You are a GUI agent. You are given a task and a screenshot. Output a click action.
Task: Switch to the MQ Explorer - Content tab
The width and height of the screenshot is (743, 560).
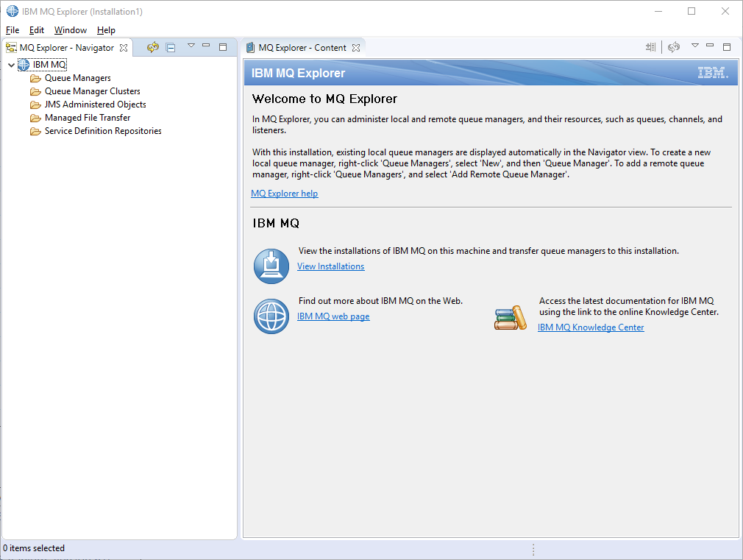302,48
